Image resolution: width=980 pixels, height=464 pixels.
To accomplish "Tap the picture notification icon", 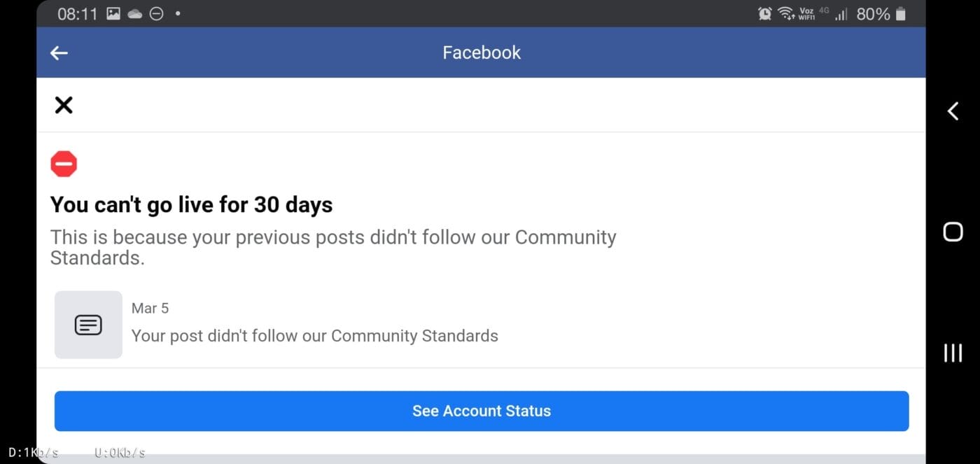I will click(113, 14).
